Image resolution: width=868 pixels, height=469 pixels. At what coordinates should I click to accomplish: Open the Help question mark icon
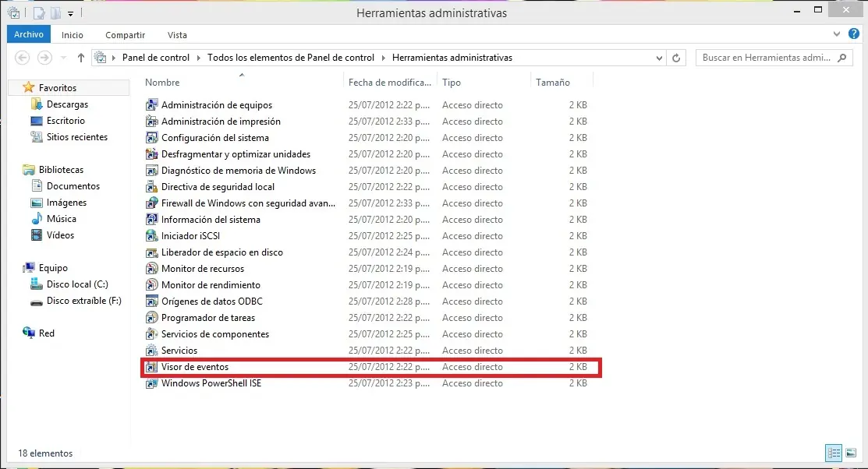pyautogui.click(x=854, y=34)
